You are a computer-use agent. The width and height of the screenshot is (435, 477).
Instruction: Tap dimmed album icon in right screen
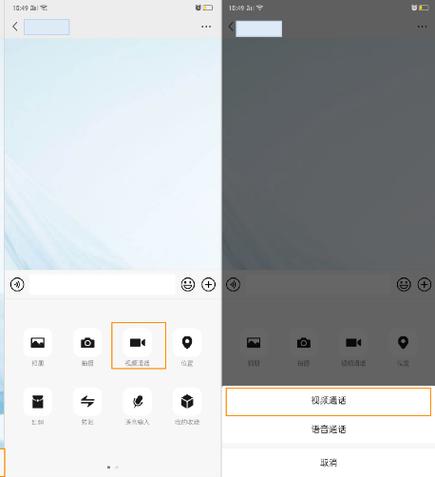pyautogui.click(x=254, y=343)
